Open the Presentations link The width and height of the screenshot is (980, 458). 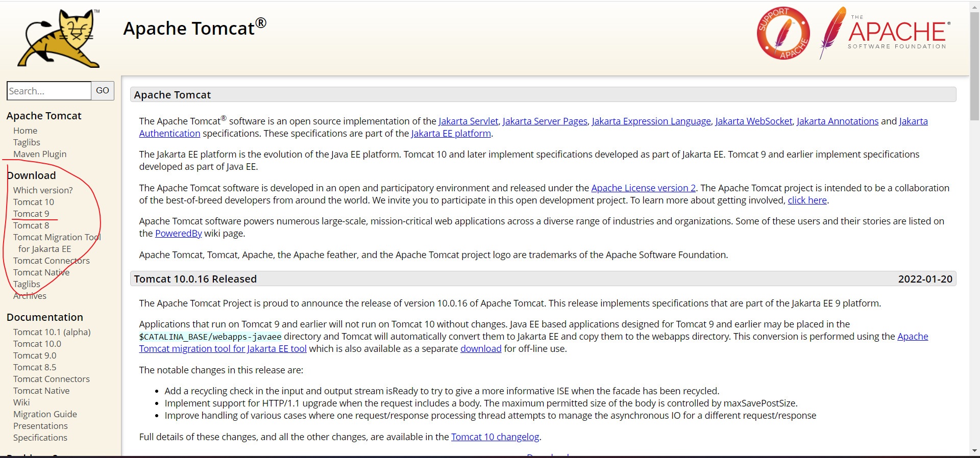tap(40, 426)
